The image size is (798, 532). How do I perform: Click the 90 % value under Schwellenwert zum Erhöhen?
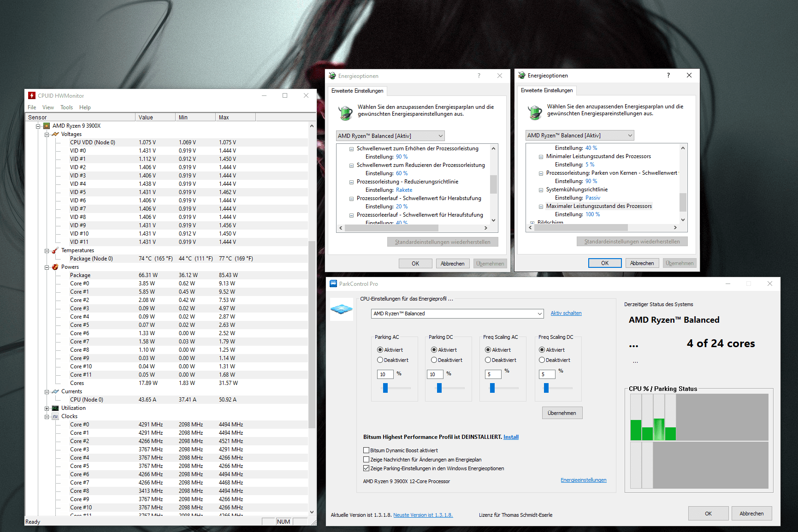[x=402, y=157]
